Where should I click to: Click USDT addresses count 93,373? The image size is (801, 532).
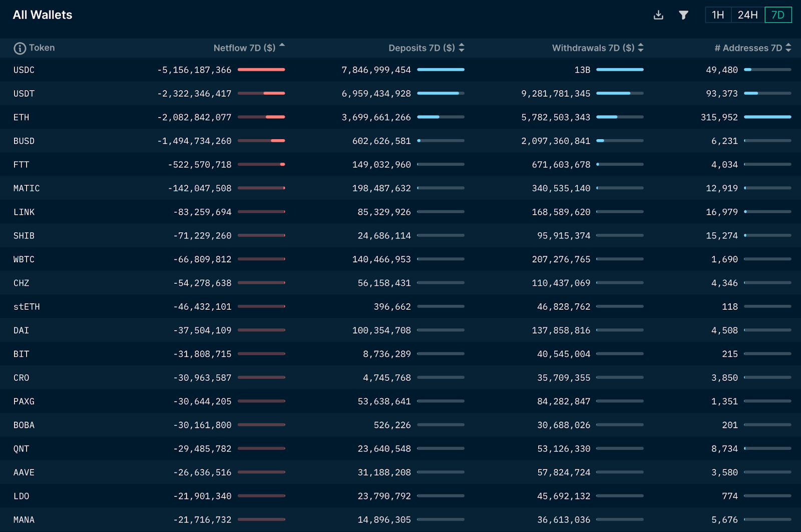722,94
